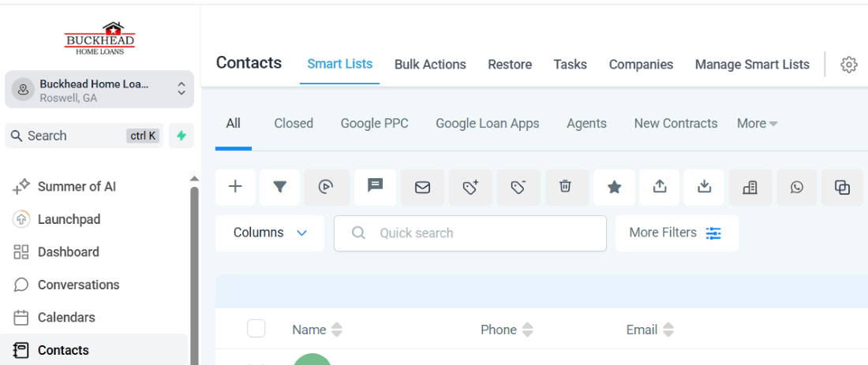Select the Google PPC smart list tab
Image resolution: width=868 pixels, height=365 pixels.
374,123
